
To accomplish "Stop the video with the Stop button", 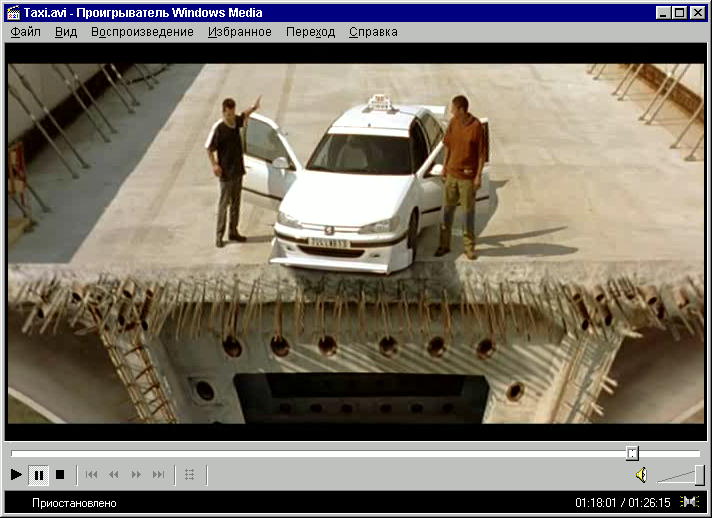I will click(59, 475).
